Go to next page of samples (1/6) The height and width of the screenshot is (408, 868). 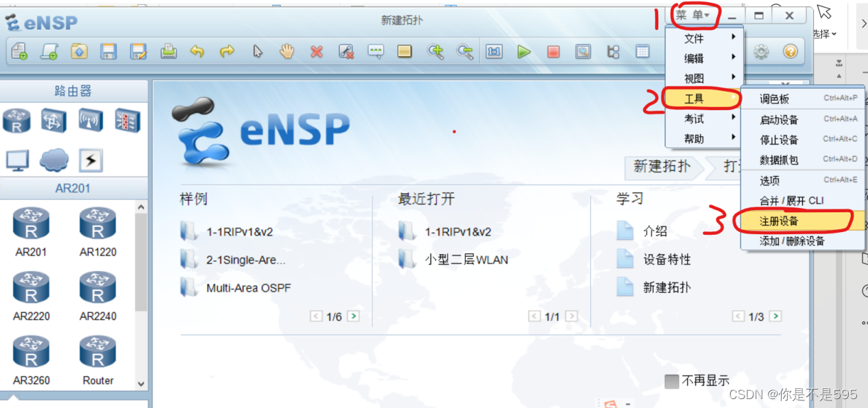(353, 316)
